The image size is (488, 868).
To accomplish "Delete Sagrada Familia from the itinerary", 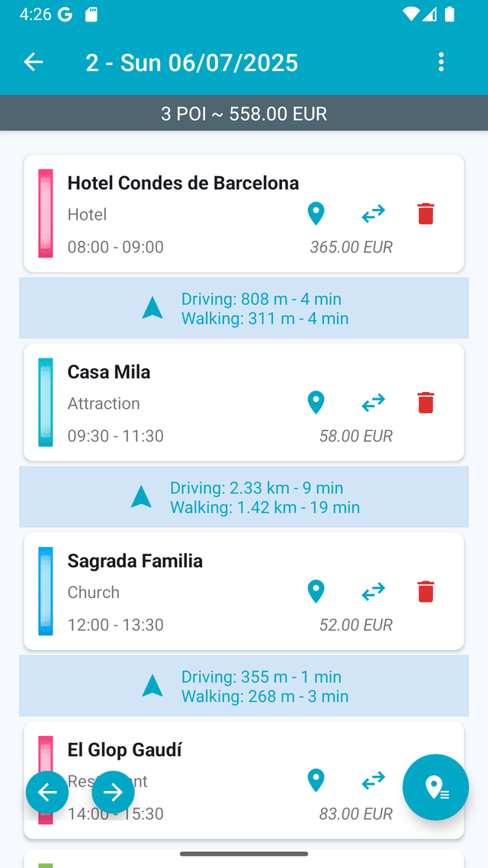I will 425,591.
